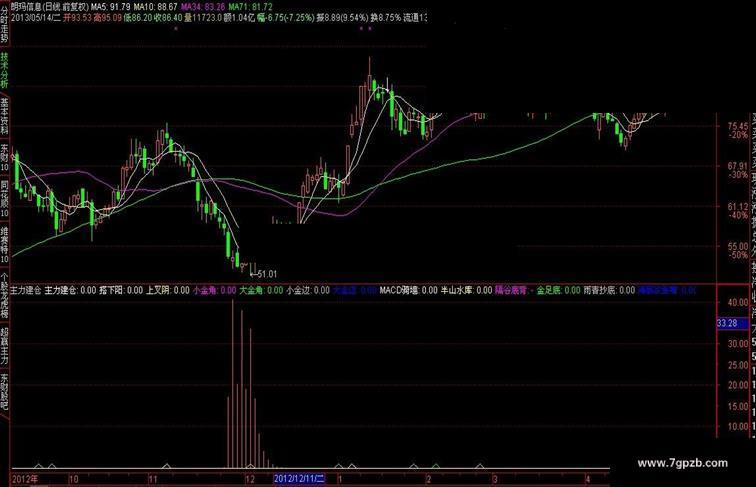Click the green 大金角: 0.00 label
Viewport: 756px width, 487px height.
(x=261, y=290)
